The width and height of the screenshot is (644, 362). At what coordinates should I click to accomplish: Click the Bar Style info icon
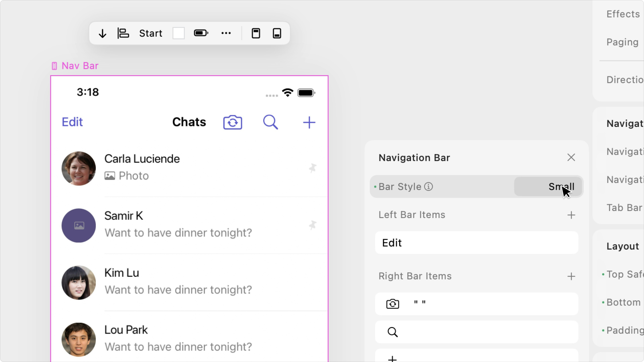tap(428, 187)
